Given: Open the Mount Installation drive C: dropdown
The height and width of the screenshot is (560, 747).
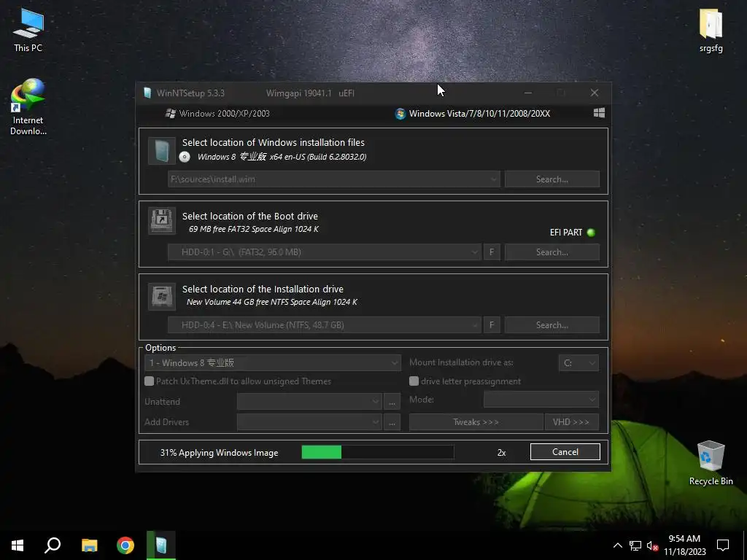Looking at the screenshot, I should [x=578, y=363].
